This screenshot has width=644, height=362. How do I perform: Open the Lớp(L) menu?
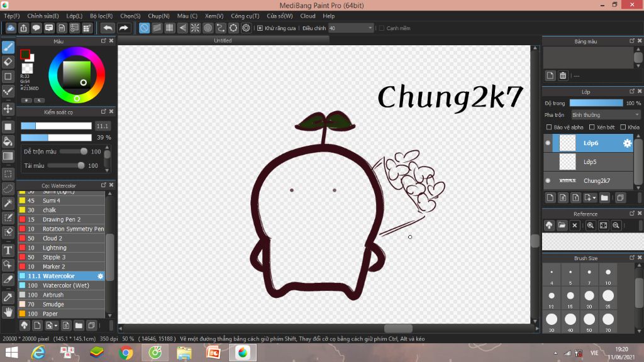74,16
